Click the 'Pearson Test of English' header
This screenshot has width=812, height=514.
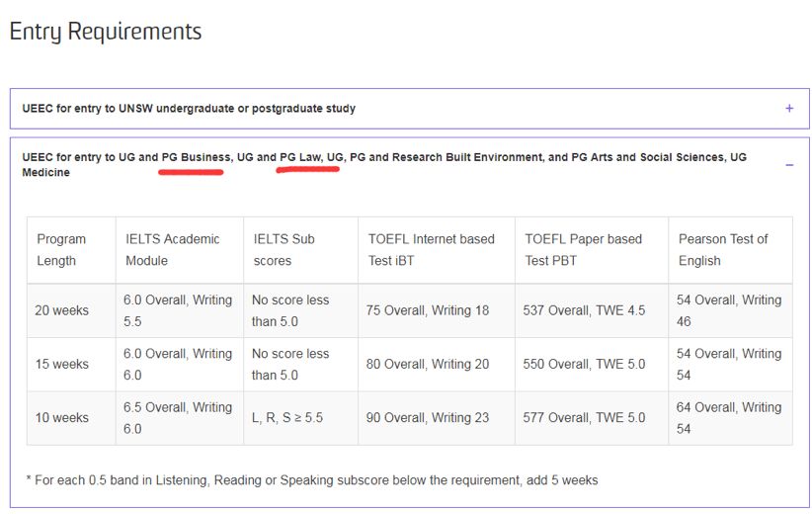click(x=731, y=250)
